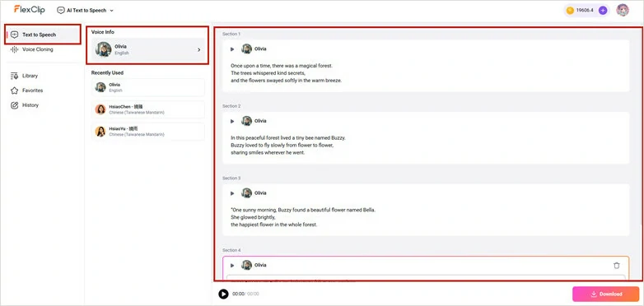Expand the Voice Info Olivia selector arrow
The width and height of the screenshot is (644, 306).
(x=198, y=49)
